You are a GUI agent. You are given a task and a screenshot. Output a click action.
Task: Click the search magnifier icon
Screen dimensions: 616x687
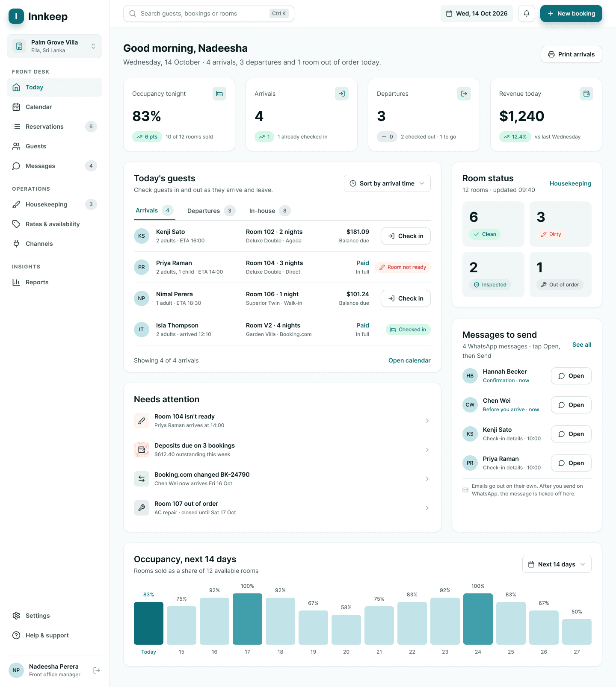coord(133,14)
